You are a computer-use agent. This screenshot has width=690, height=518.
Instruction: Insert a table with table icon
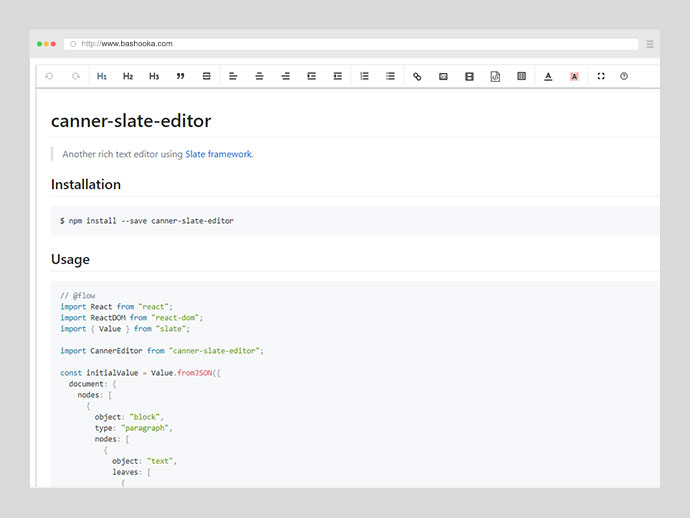coord(521,76)
